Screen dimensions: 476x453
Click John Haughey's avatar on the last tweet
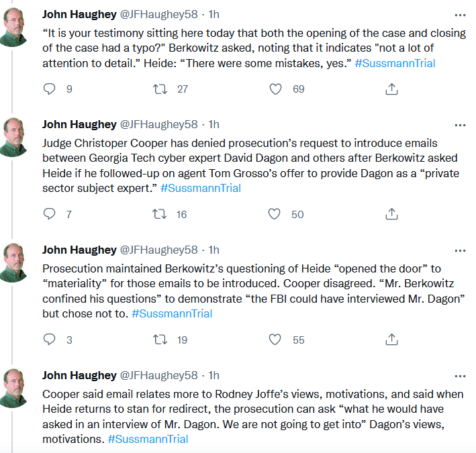pyautogui.click(x=14, y=388)
